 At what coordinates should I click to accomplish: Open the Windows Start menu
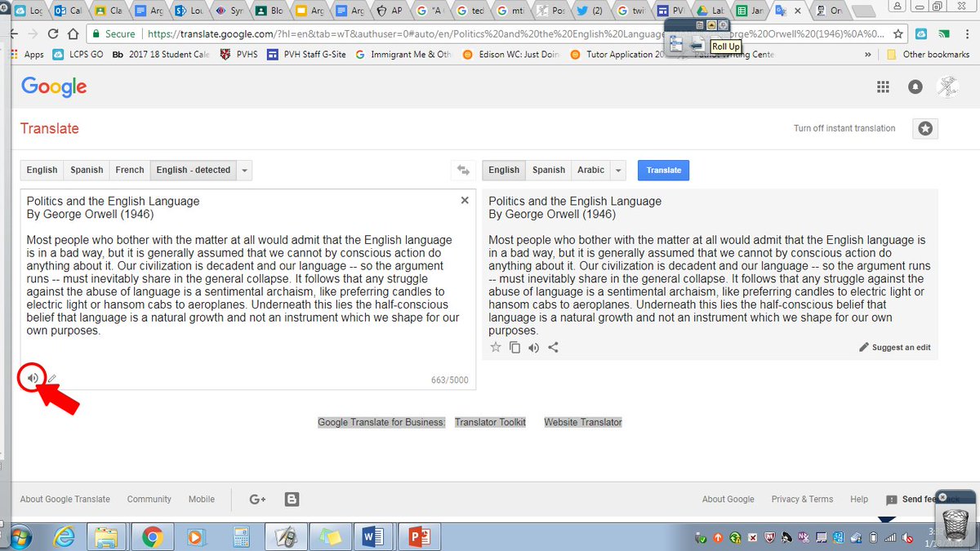(20, 537)
